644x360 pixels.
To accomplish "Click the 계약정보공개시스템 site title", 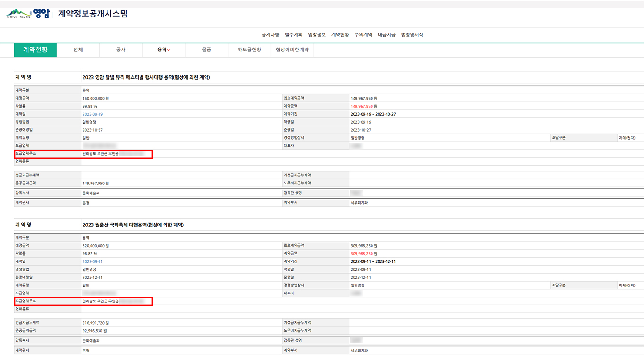I will tap(93, 14).
